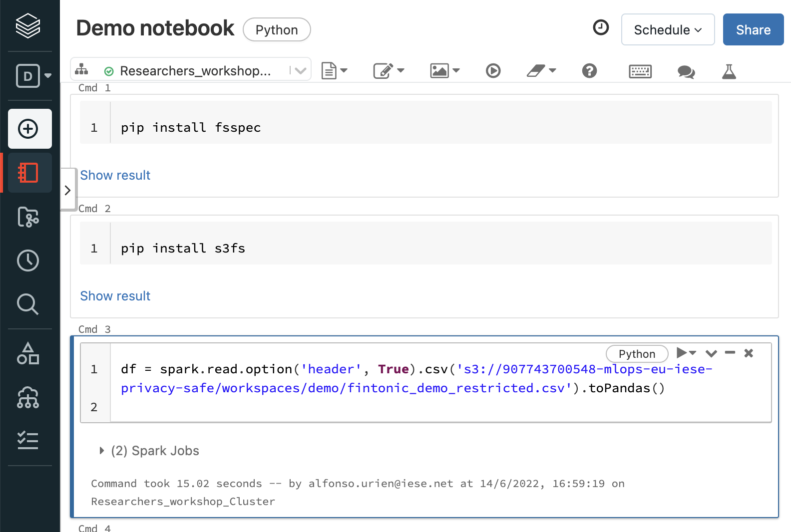Expand the (2) Spark Jobs section
The height and width of the screenshot is (532, 791).
tap(102, 451)
